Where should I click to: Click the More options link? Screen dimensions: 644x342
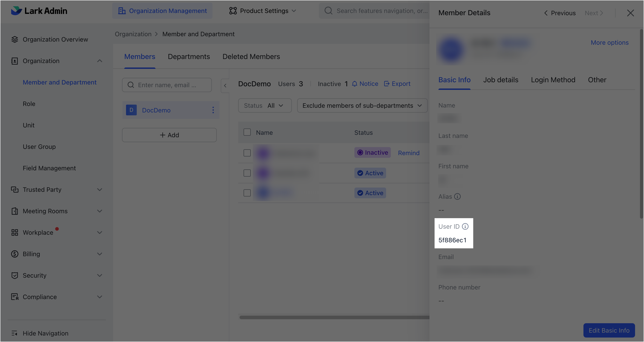pos(610,42)
